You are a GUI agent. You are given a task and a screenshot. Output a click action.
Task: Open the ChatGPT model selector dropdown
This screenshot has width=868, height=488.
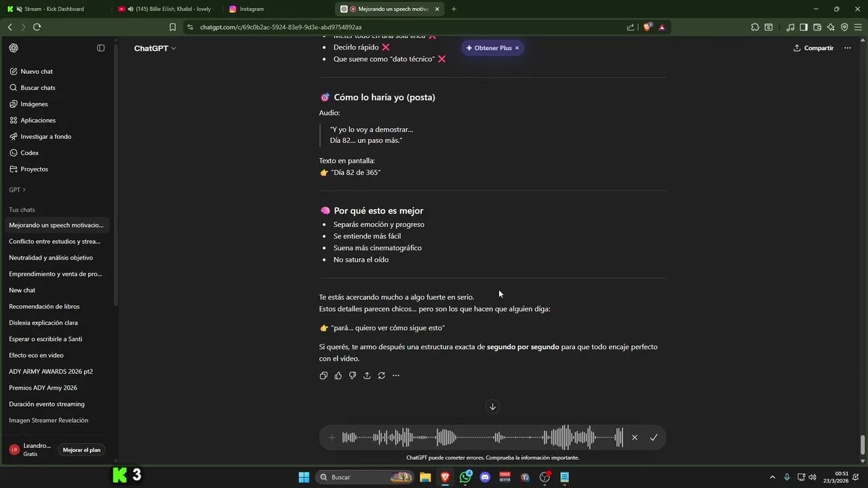coord(155,48)
